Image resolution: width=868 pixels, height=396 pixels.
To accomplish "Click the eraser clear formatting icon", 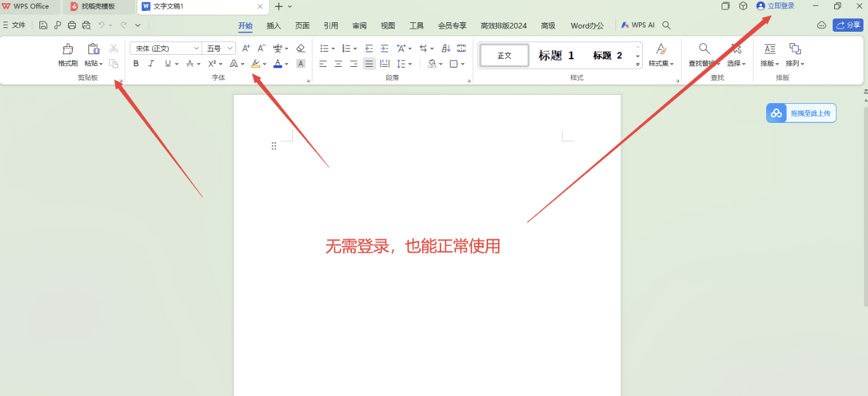I will tap(301, 48).
